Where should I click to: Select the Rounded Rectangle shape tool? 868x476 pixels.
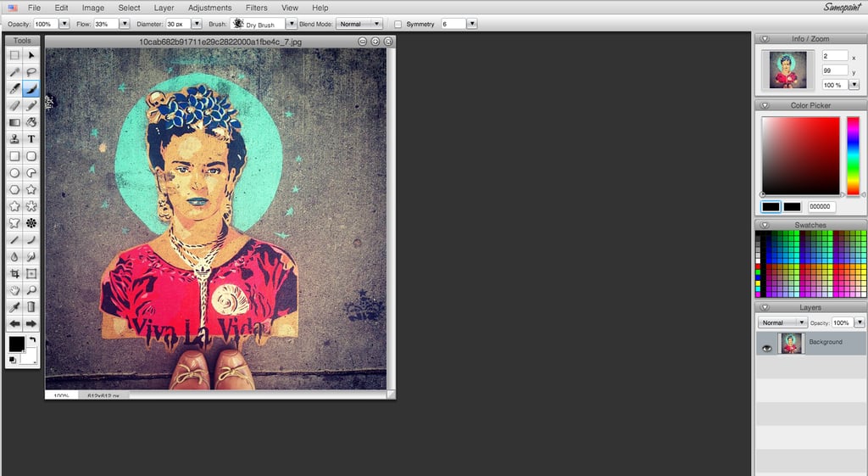coord(31,156)
